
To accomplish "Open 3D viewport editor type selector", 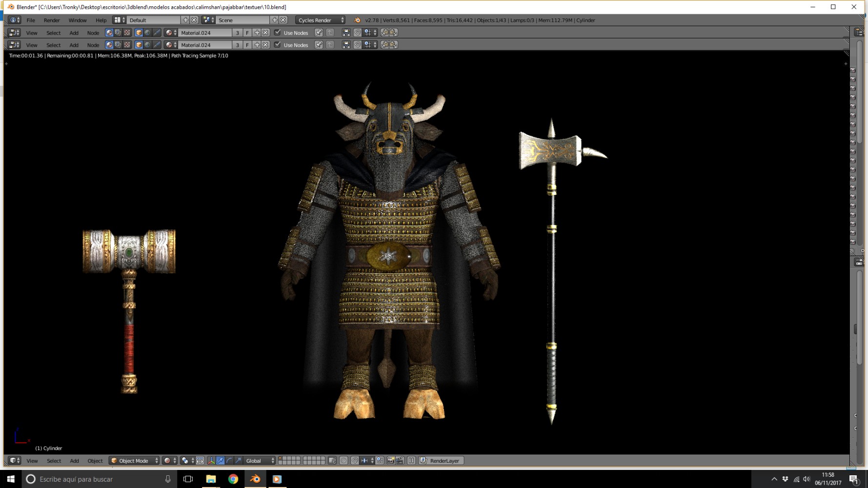I will coord(15,461).
